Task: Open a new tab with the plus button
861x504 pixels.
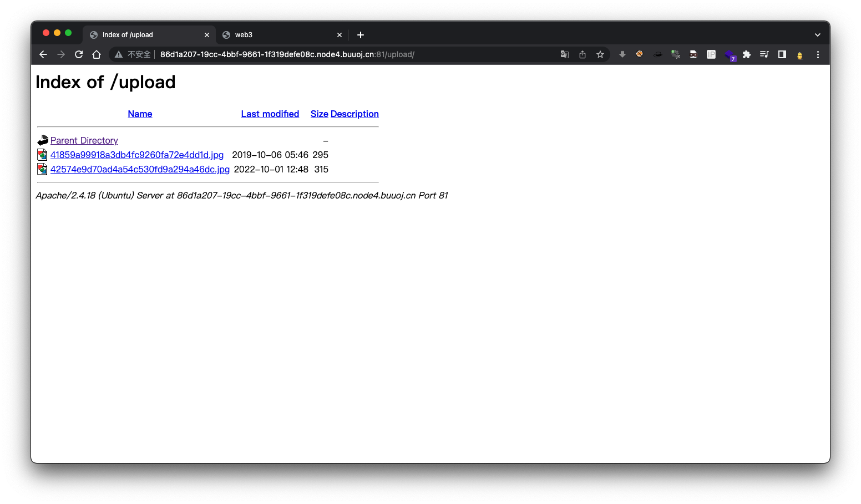Action: click(x=361, y=35)
